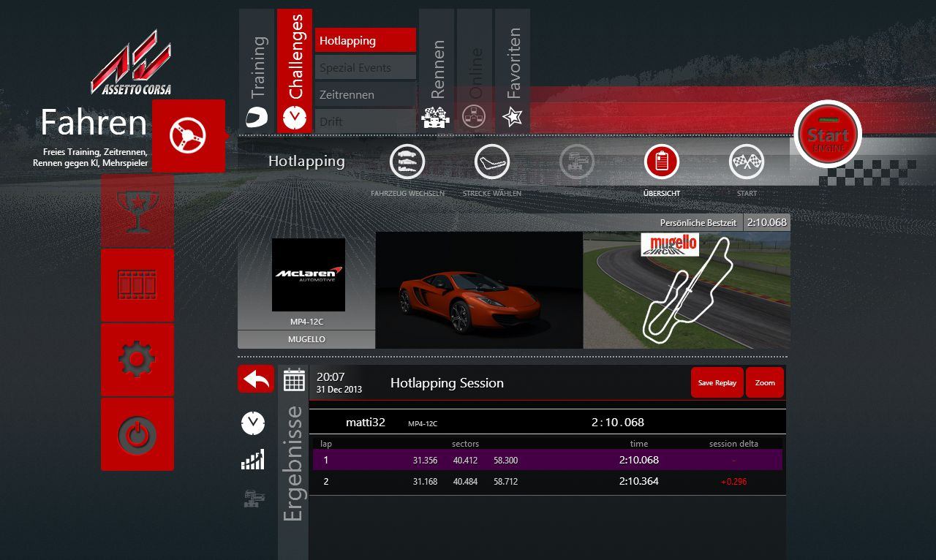Open the calendar sessions icon
The height and width of the screenshot is (560, 936).
point(294,380)
